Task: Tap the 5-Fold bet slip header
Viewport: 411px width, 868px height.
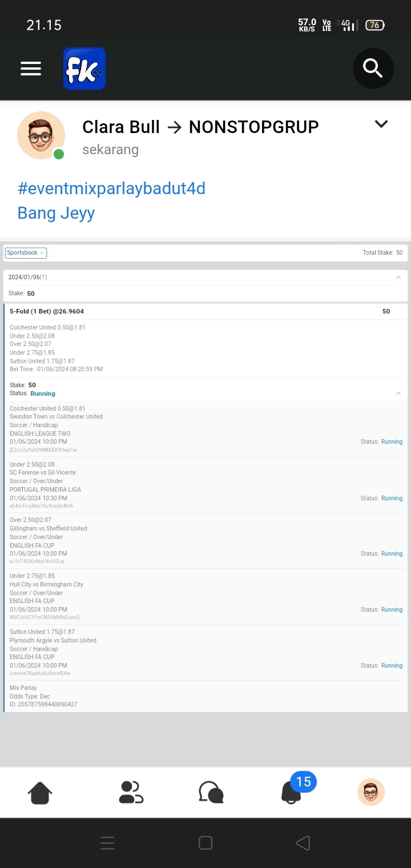Action: pos(47,312)
